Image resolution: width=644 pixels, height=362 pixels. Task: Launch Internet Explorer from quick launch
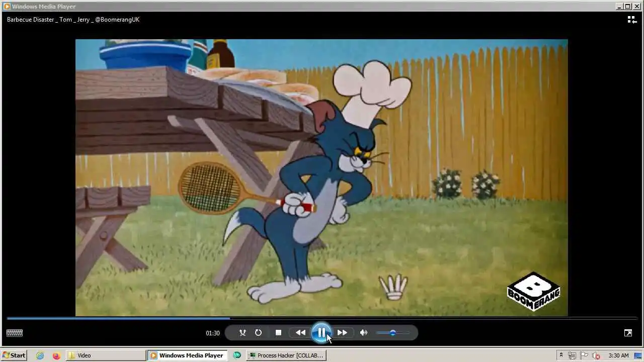[40, 355]
